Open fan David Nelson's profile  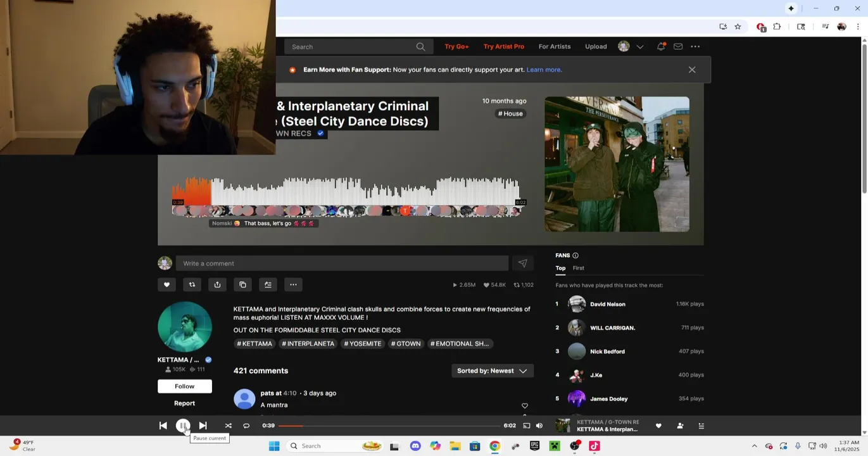pyautogui.click(x=607, y=304)
